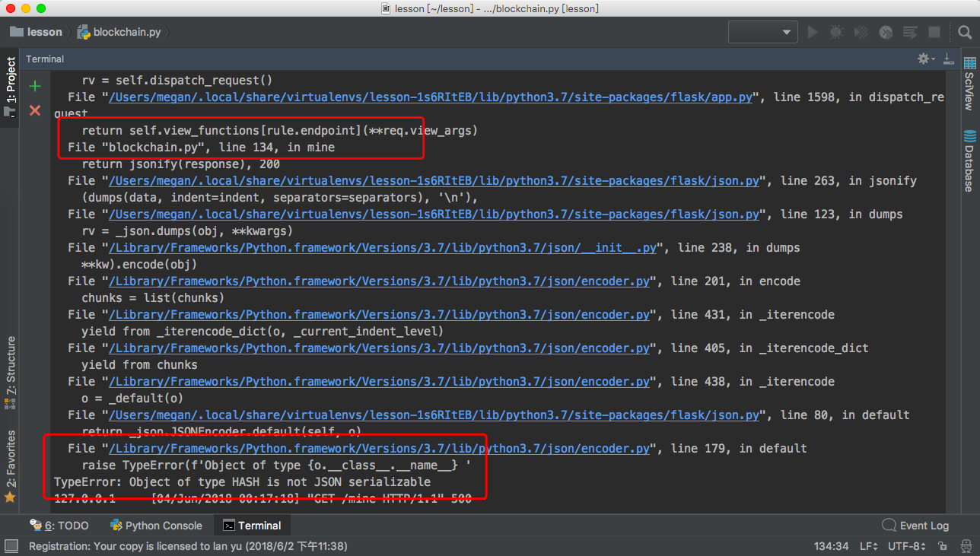Image resolution: width=980 pixels, height=556 pixels.
Task: Click the cursor position 134:34 indicator
Action: pos(831,546)
